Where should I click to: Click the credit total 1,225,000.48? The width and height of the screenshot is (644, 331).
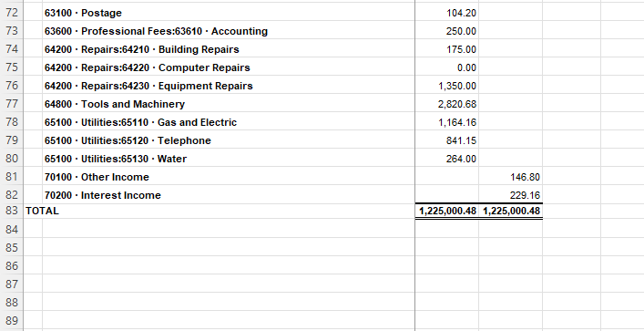[511, 211]
